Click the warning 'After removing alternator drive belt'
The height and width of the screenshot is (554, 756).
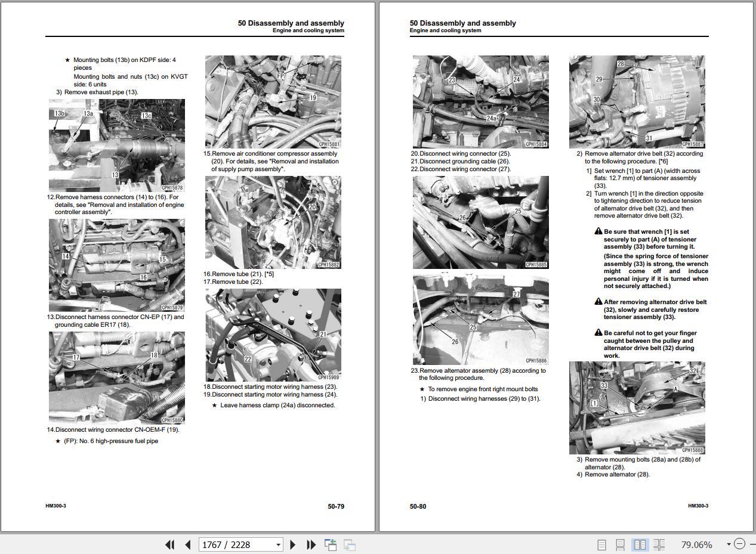click(650, 310)
